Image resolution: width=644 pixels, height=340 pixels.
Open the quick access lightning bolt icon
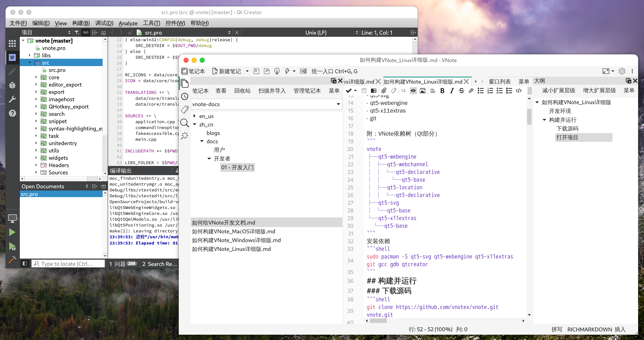(x=287, y=71)
